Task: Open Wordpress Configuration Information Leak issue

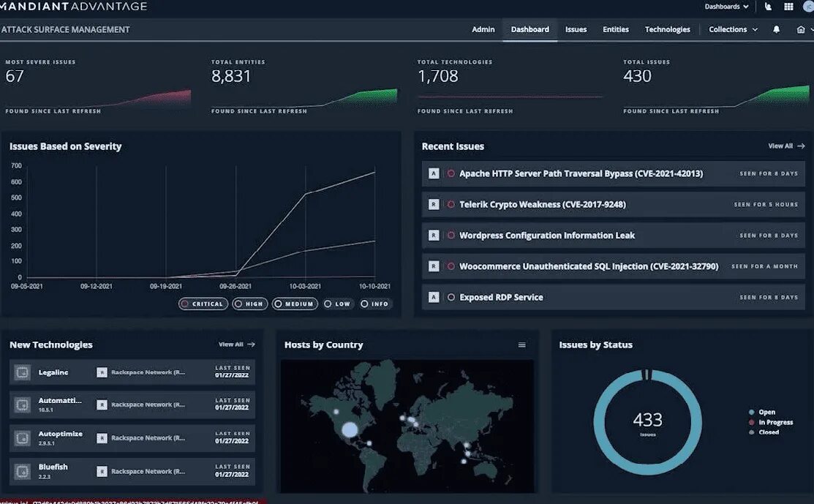Action: point(614,236)
